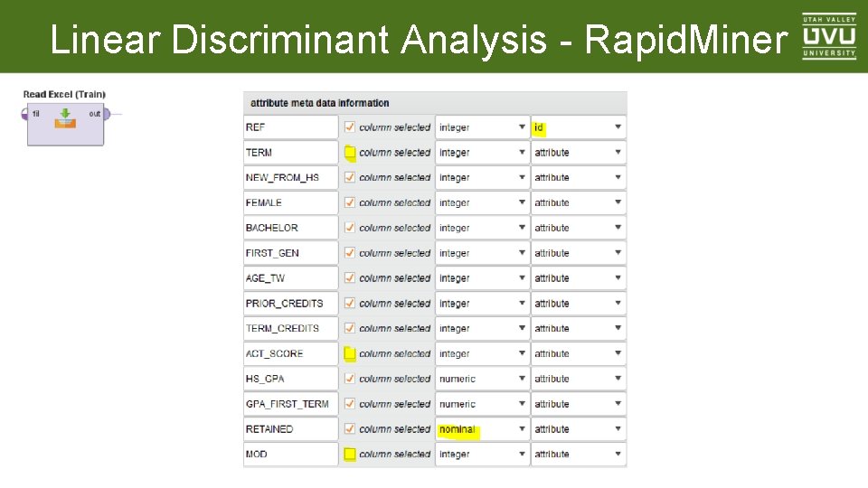Image resolution: width=868 pixels, height=488 pixels.
Task: Click the RETAINED attribute name field
Action: click(x=290, y=428)
